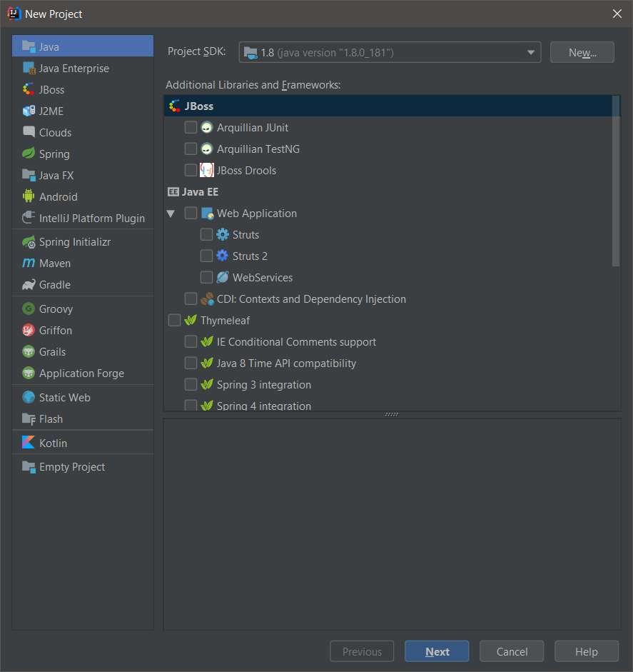The height and width of the screenshot is (672, 633).
Task: Check the Arquillian TestNG framework
Action: tap(191, 149)
